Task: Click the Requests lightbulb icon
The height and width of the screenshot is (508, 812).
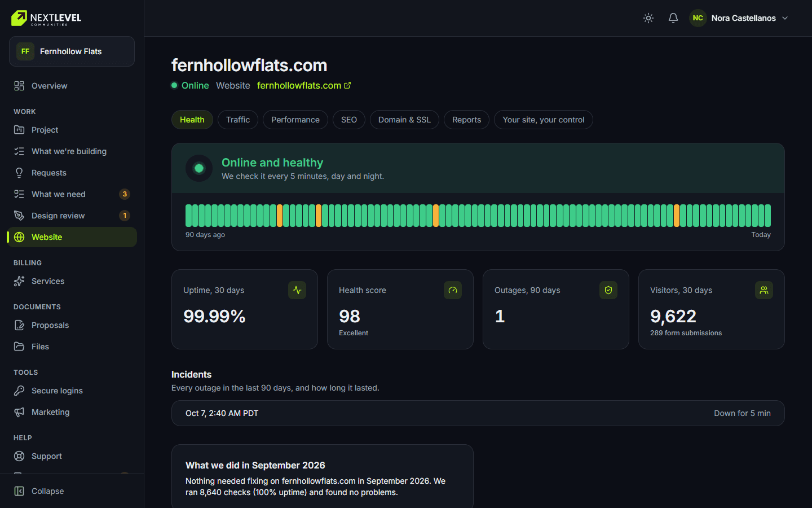Action: click(x=19, y=173)
